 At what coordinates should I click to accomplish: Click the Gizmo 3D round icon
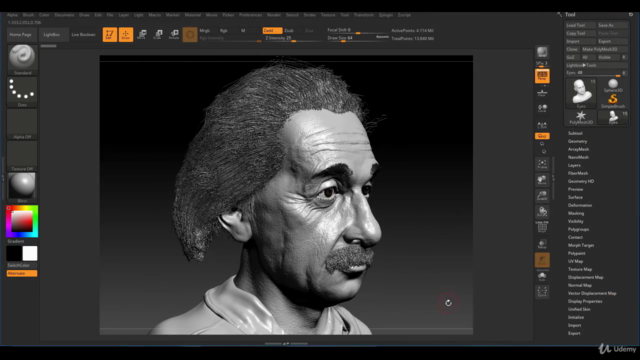coord(190,35)
